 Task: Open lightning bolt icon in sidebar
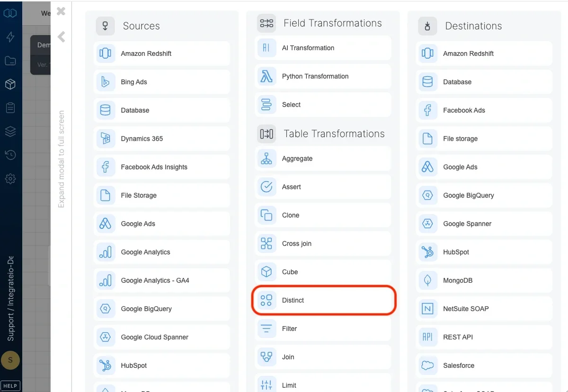[10, 37]
